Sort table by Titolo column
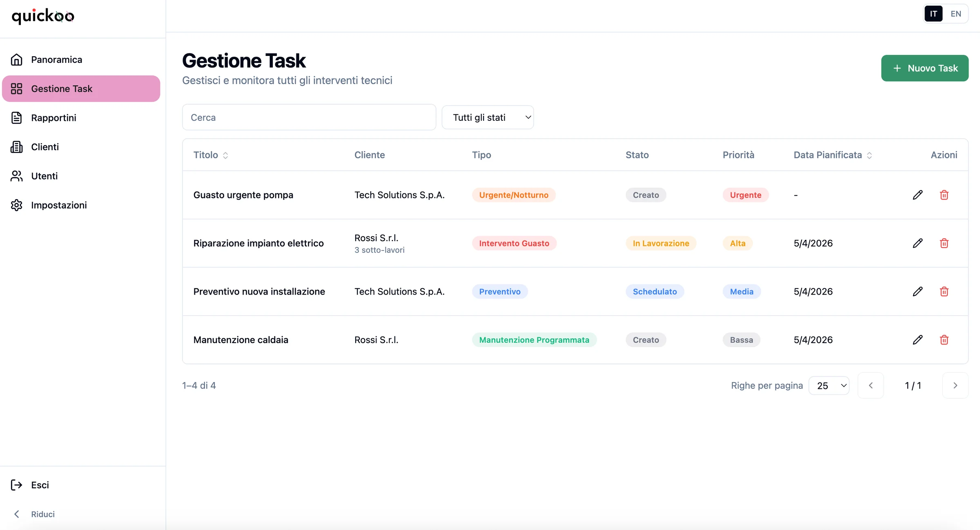980x530 pixels. click(211, 155)
